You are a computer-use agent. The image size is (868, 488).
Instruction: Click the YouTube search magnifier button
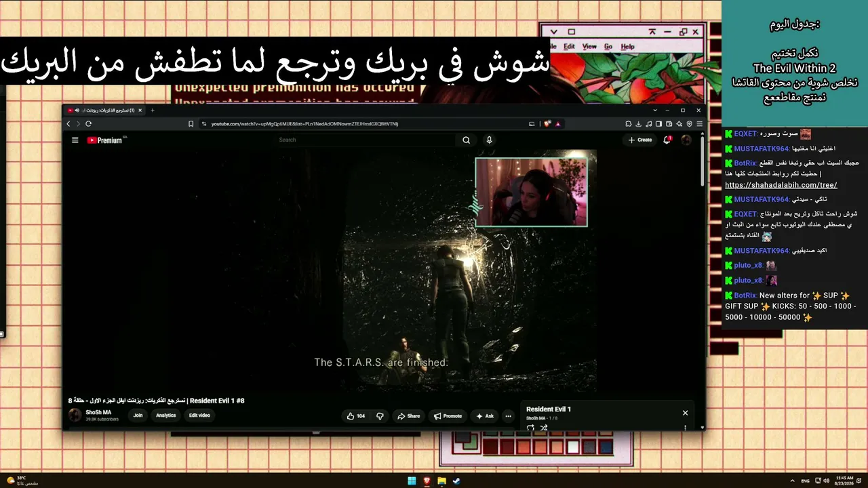[x=466, y=140]
